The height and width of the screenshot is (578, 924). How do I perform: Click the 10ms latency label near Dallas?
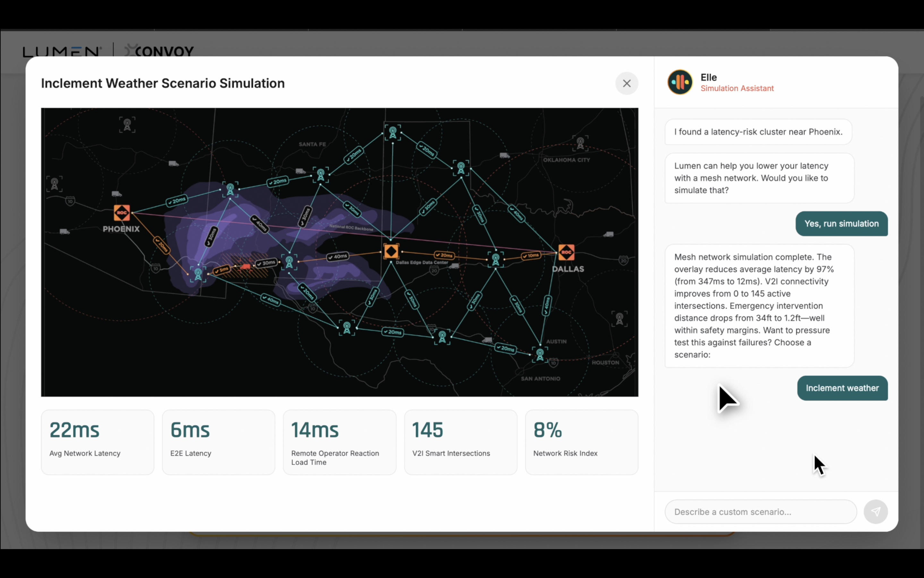coord(531,255)
